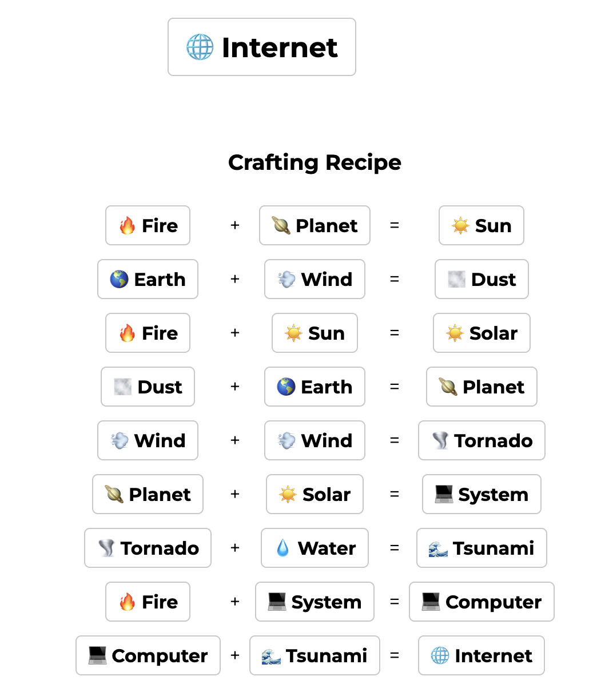589x700 pixels.
Task: Select the Sun result in the first recipe row
Action: (481, 225)
